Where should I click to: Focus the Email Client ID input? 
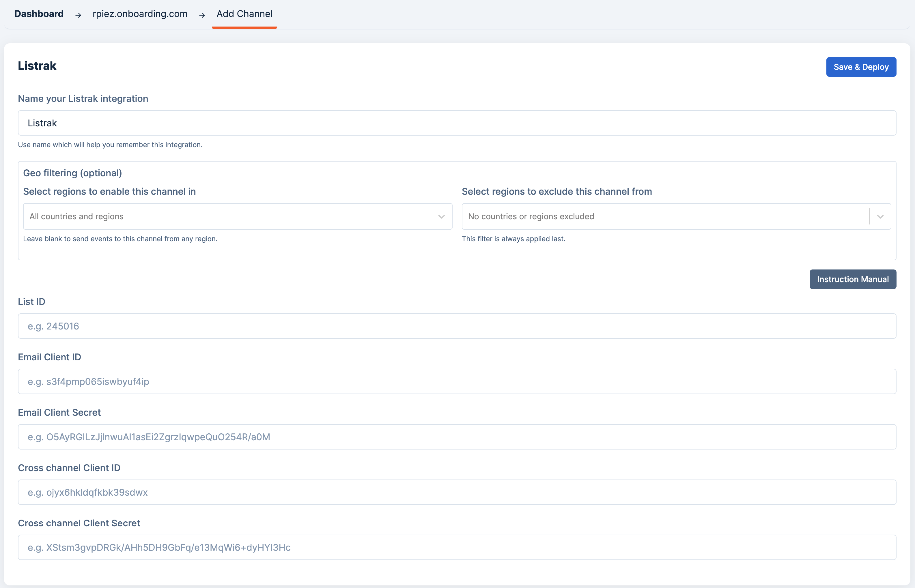click(457, 381)
